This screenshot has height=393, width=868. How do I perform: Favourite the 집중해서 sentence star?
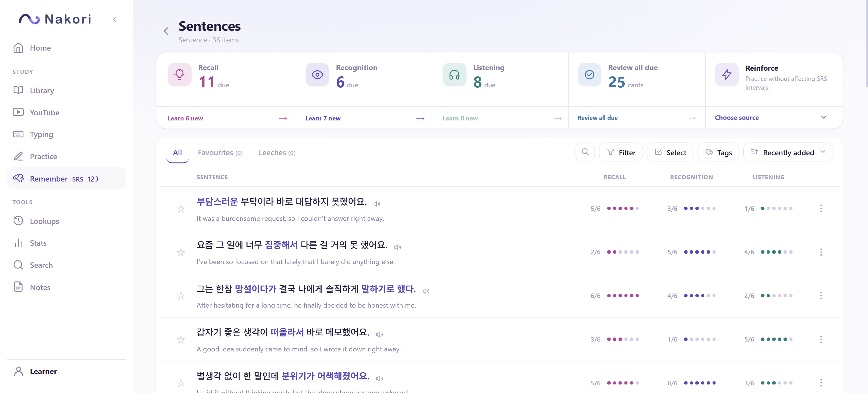coord(181,252)
